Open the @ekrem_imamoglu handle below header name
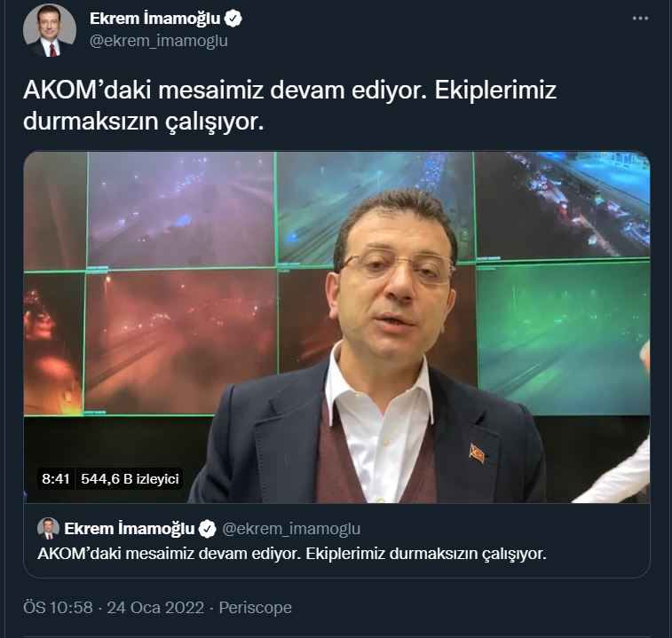 [x=159, y=41]
